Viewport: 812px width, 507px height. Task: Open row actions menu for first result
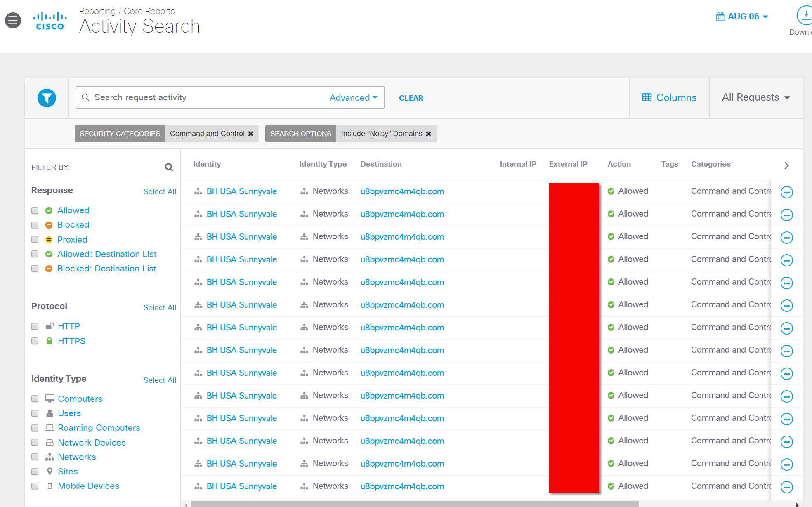(786, 192)
